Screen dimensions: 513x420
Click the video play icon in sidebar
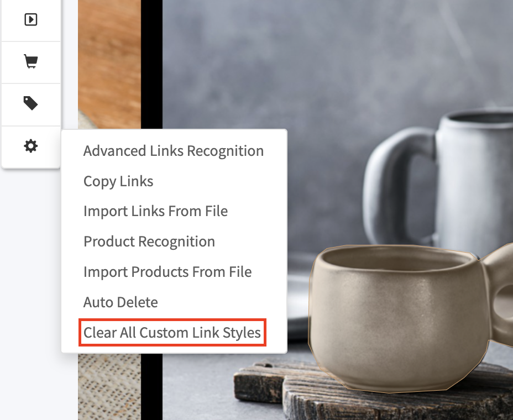[x=31, y=20]
